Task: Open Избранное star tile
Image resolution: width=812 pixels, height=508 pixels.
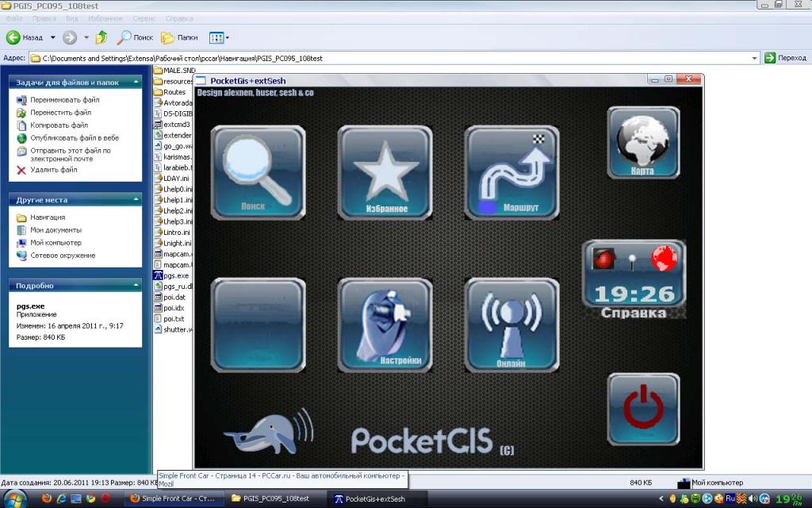Action: coord(385,171)
